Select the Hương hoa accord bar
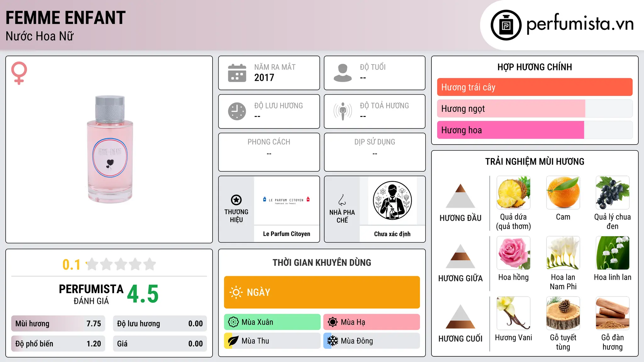 point(535,130)
